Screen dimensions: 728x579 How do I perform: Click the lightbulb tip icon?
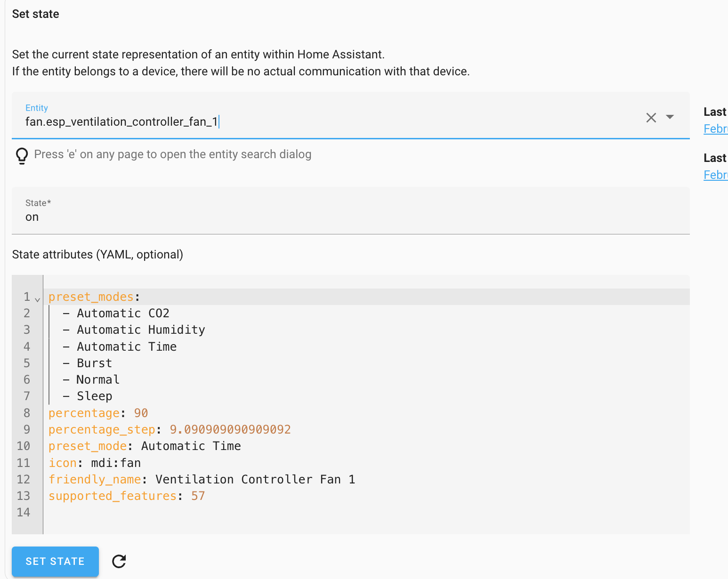point(22,155)
